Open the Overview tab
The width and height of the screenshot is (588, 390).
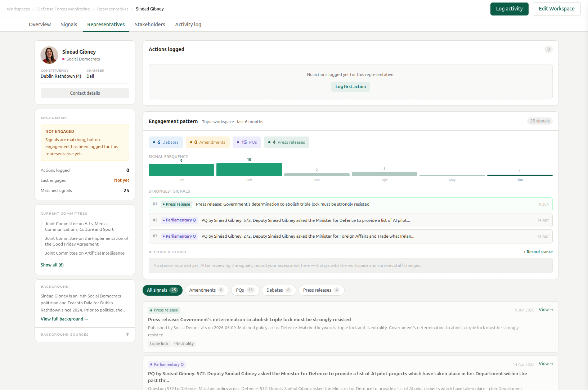(x=40, y=24)
